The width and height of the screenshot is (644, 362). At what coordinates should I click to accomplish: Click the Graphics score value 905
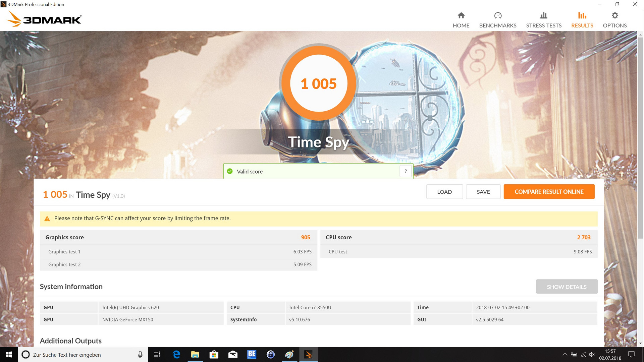click(306, 237)
